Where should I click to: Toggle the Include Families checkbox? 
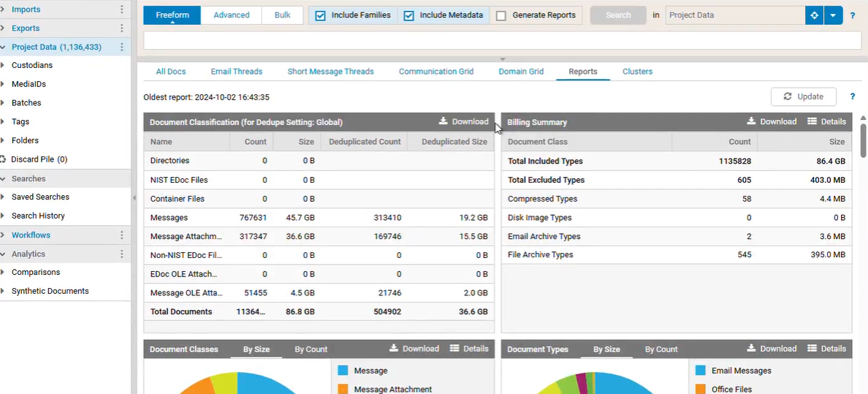tap(320, 15)
